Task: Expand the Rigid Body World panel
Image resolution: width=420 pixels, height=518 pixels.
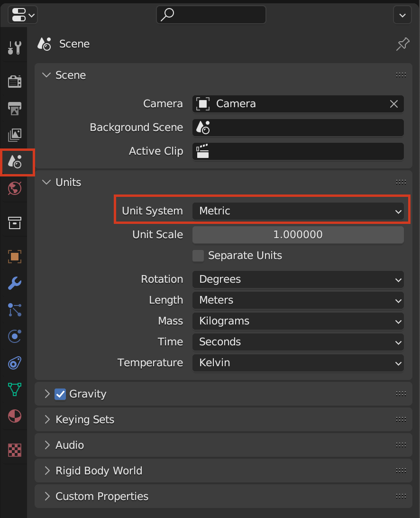Action: tap(99, 471)
